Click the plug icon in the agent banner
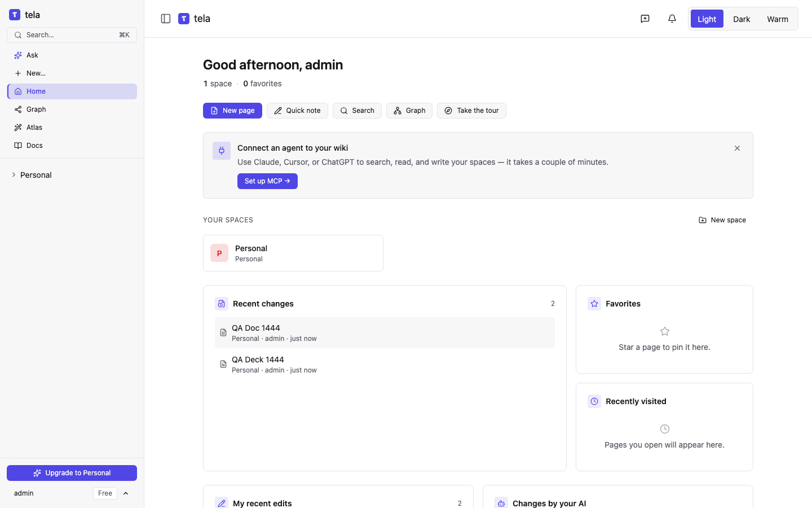The height and width of the screenshot is (508, 812). coord(222,151)
